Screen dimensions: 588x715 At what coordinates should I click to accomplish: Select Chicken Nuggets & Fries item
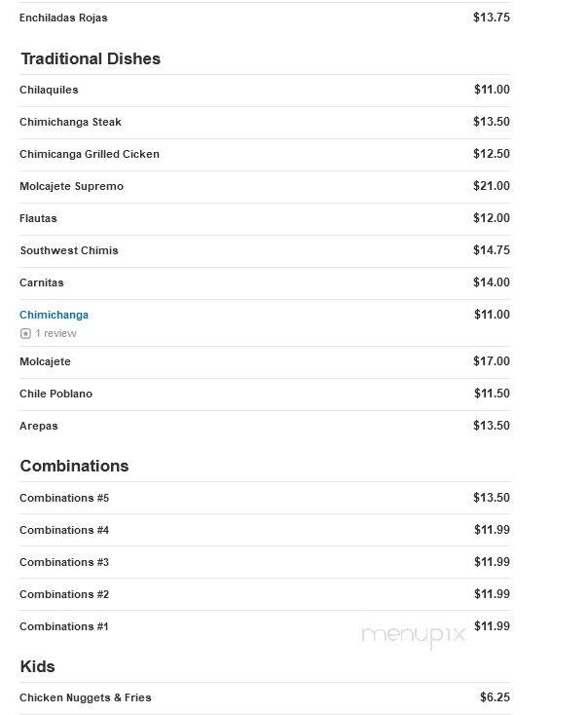tap(86, 697)
